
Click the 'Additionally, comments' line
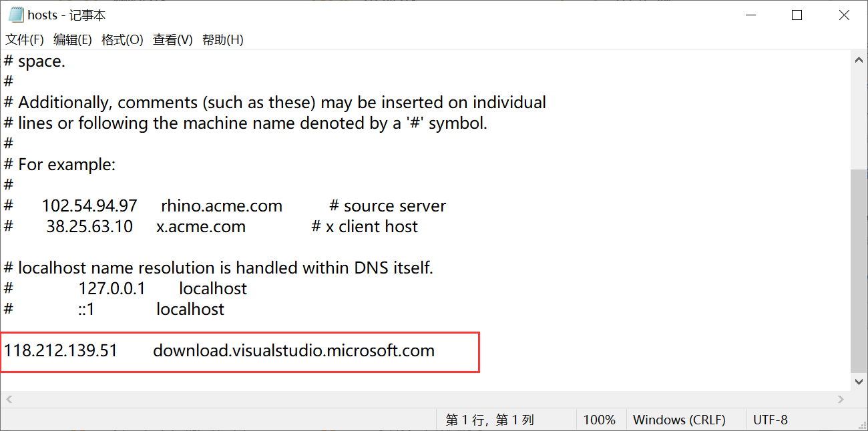[275, 102]
